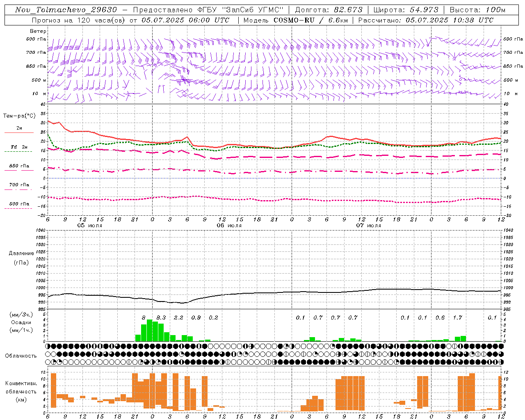Click the station title Nov_Tolmachevo_29630
Image resolution: width=525 pixels, height=420 pixels.
click(x=66, y=10)
